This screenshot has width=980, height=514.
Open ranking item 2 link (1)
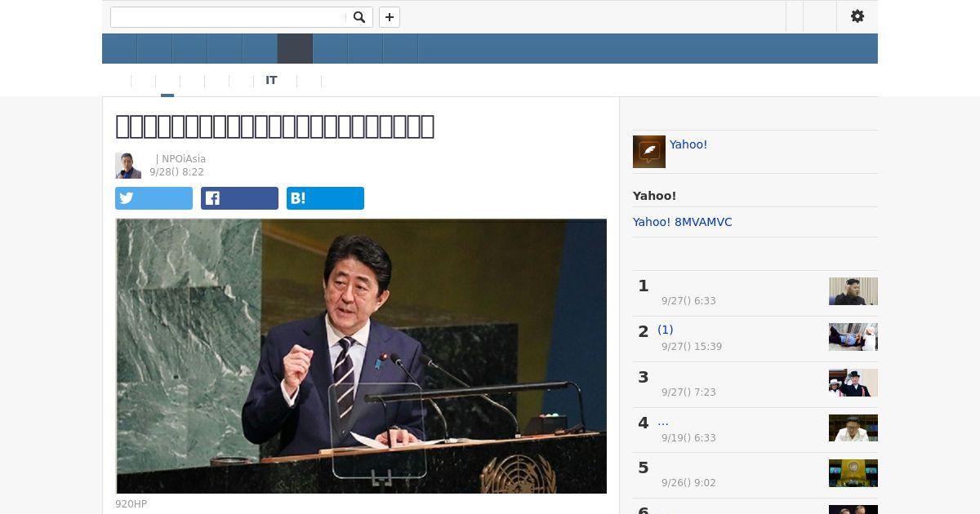666,330
